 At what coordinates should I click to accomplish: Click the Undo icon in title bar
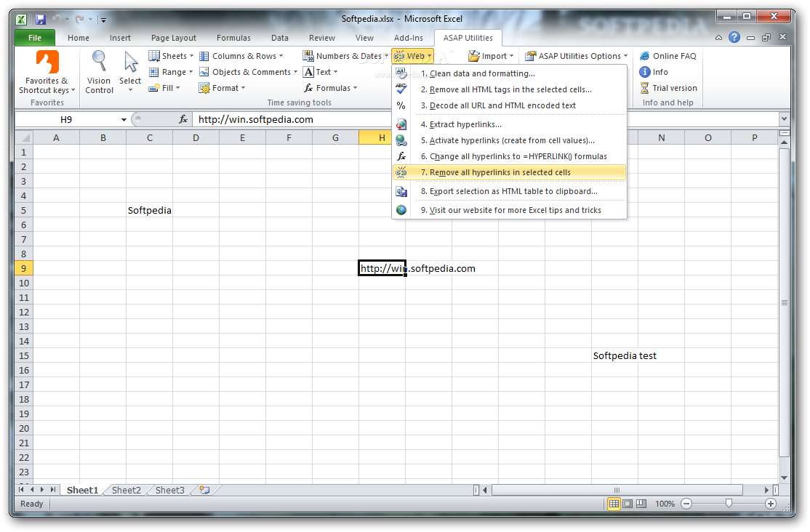(x=56, y=19)
